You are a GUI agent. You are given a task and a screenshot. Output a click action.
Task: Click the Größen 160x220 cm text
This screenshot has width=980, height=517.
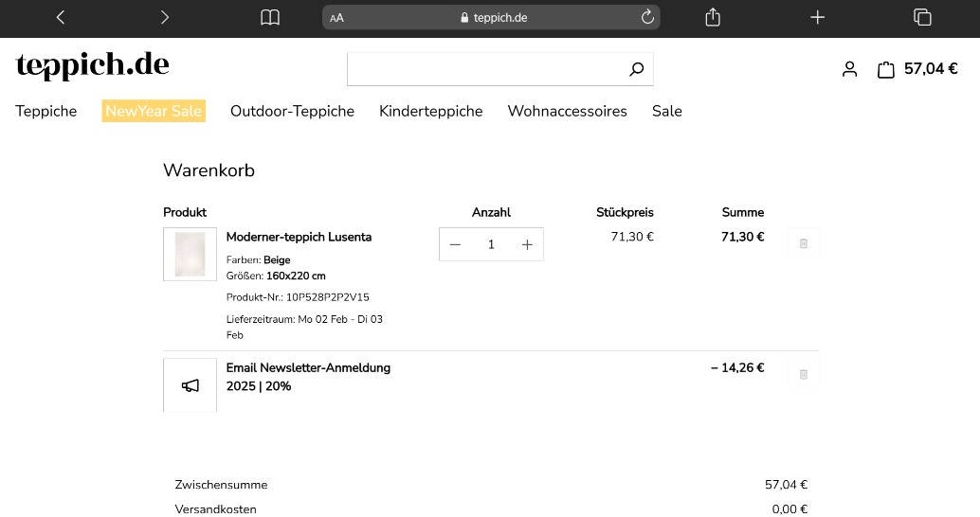[x=276, y=276]
